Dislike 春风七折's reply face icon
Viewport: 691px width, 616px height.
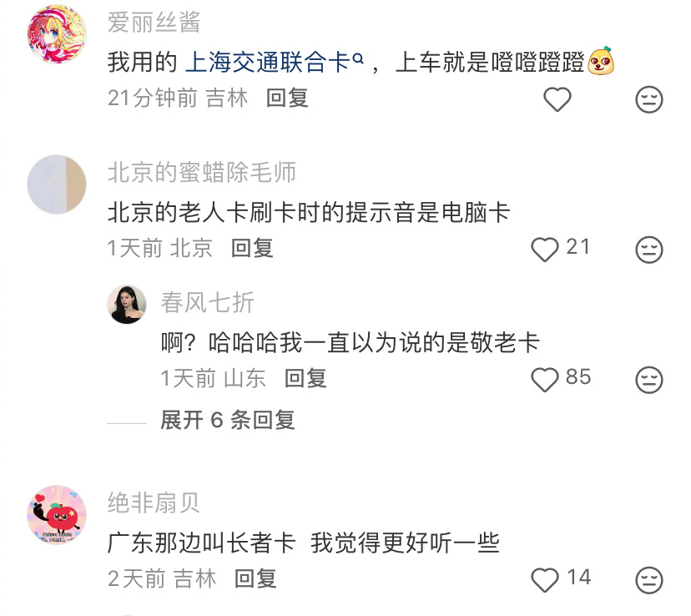648,380
